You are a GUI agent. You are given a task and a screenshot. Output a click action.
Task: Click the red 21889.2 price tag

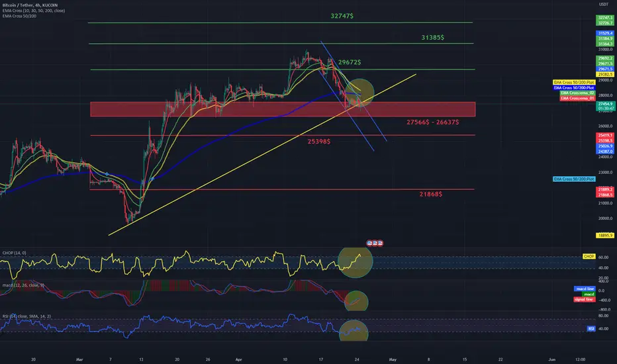(x=605, y=189)
